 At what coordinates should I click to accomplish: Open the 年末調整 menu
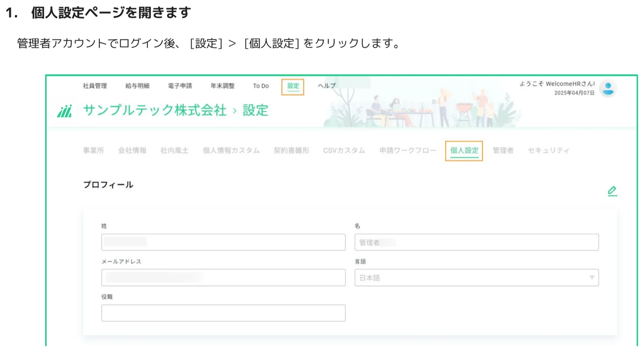(x=223, y=86)
